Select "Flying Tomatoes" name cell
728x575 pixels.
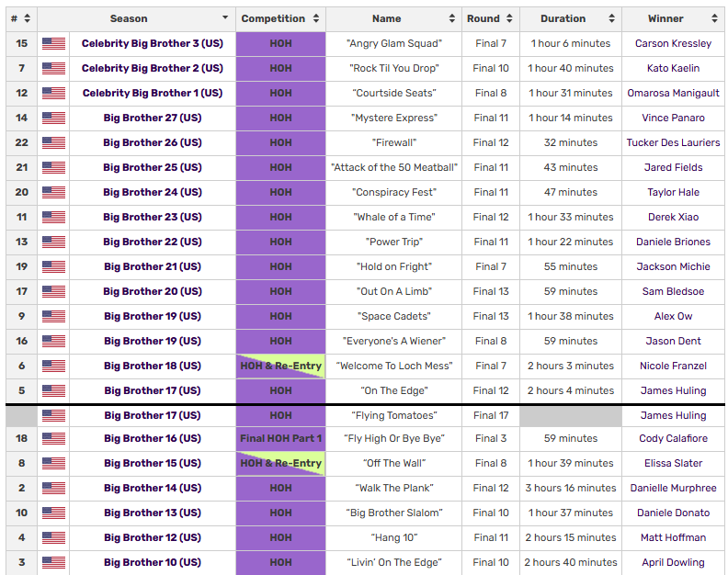coord(393,415)
